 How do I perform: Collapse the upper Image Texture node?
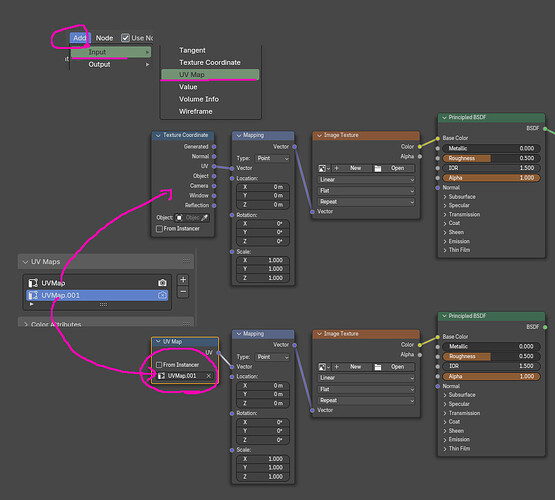[319, 135]
